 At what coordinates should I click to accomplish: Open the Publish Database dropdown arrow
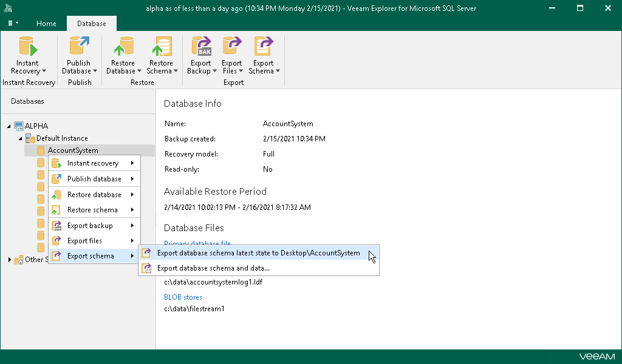coord(95,71)
